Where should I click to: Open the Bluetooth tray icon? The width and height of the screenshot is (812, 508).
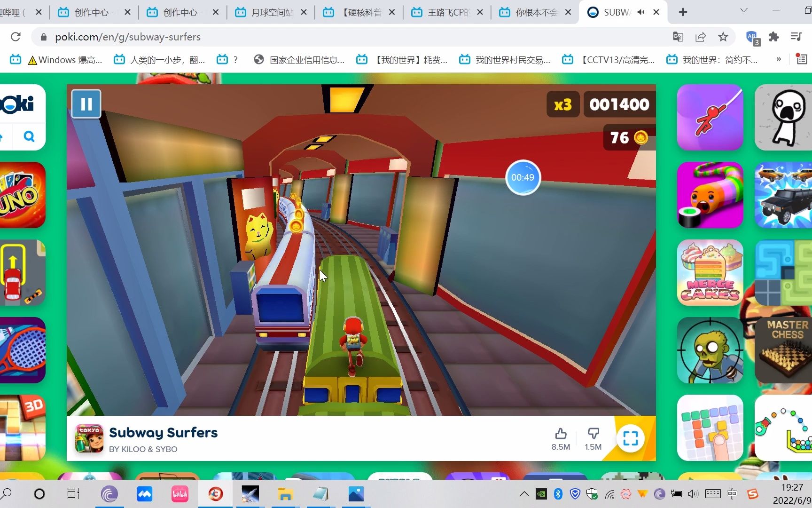[x=558, y=493]
